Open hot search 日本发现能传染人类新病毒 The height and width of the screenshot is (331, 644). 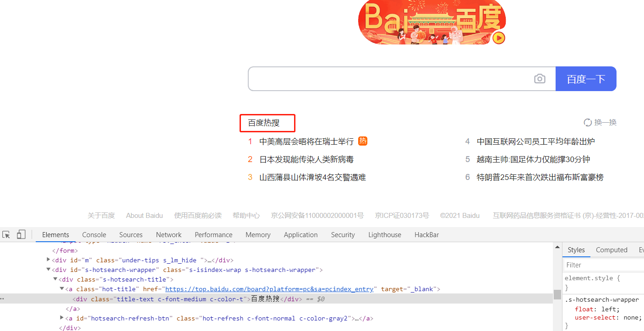(306, 159)
